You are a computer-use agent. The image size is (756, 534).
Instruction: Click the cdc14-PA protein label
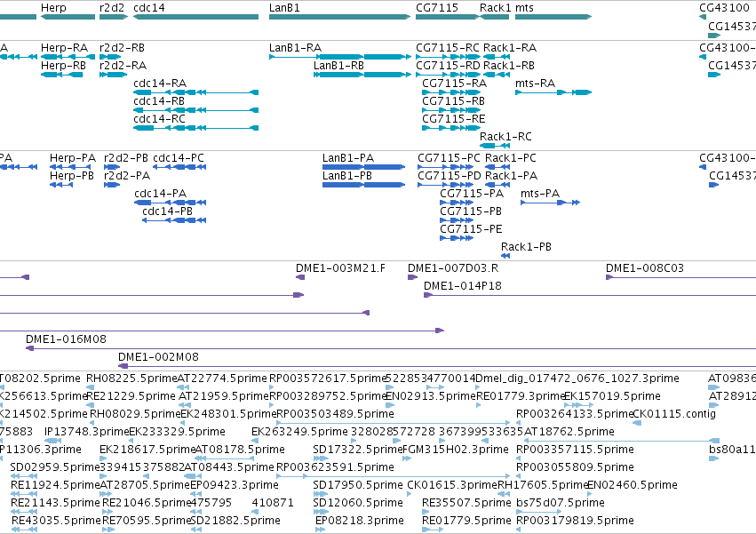[160, 194]
